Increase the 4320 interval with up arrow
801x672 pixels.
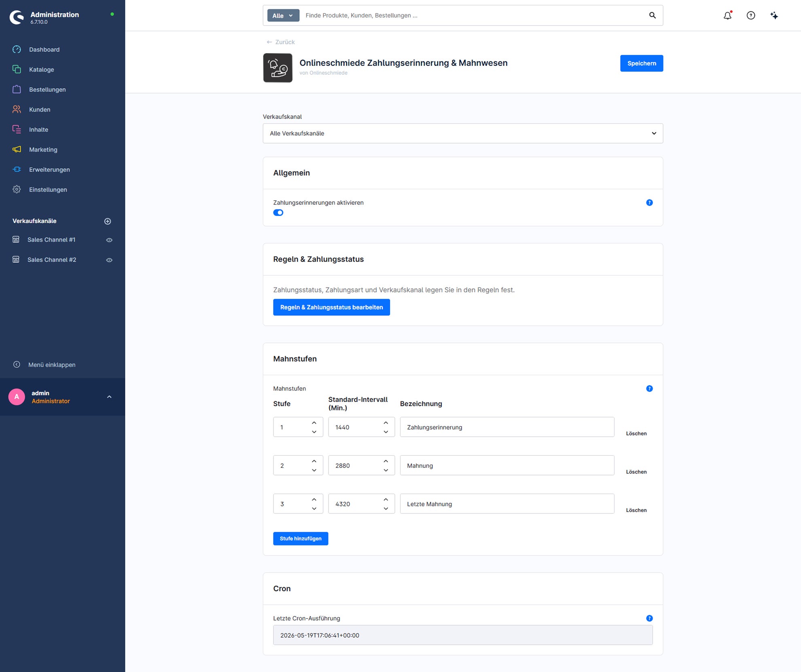coord(386,499)
